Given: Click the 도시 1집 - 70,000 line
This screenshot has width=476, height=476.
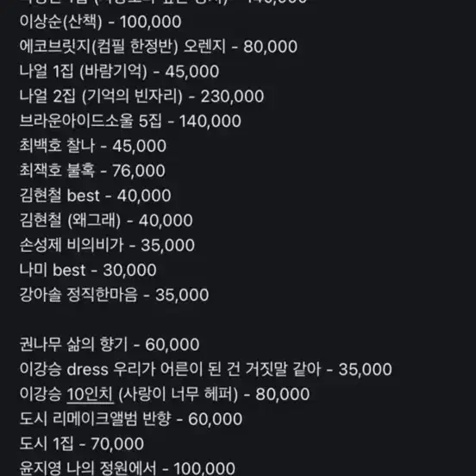Looking at the screenshot, I should coord(82,444).
